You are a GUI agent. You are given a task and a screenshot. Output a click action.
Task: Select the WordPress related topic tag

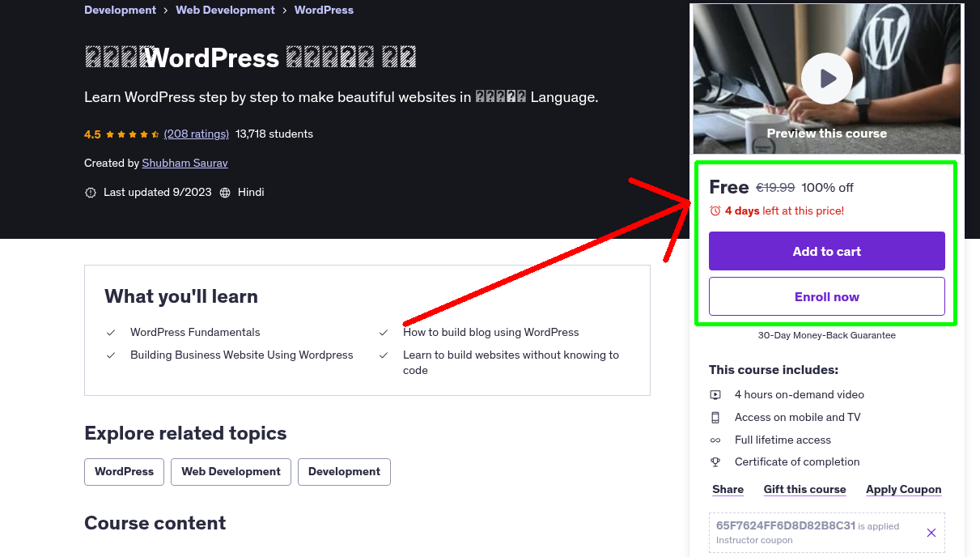point(124,472)
